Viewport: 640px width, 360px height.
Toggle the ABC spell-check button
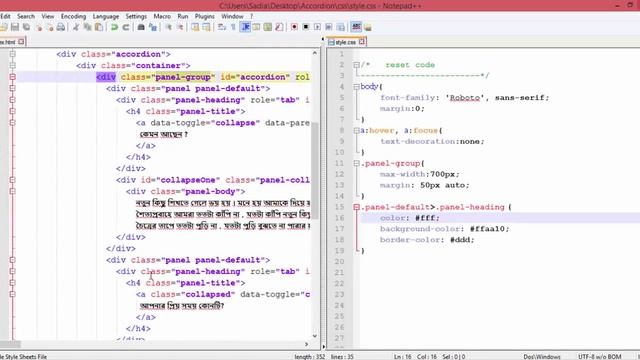(x=356, y=27)
